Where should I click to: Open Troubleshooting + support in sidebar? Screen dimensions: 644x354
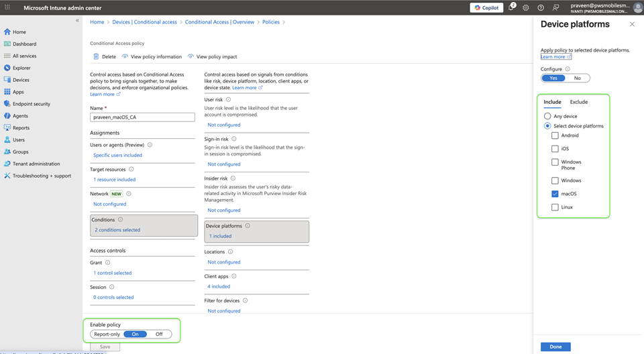tap(42, 176)
